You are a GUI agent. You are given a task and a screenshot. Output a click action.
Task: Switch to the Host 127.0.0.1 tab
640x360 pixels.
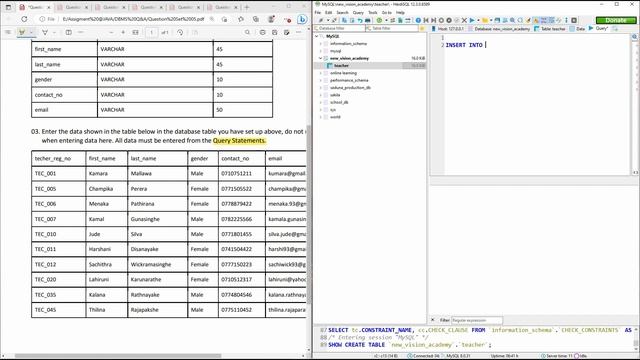pos(448,29)
